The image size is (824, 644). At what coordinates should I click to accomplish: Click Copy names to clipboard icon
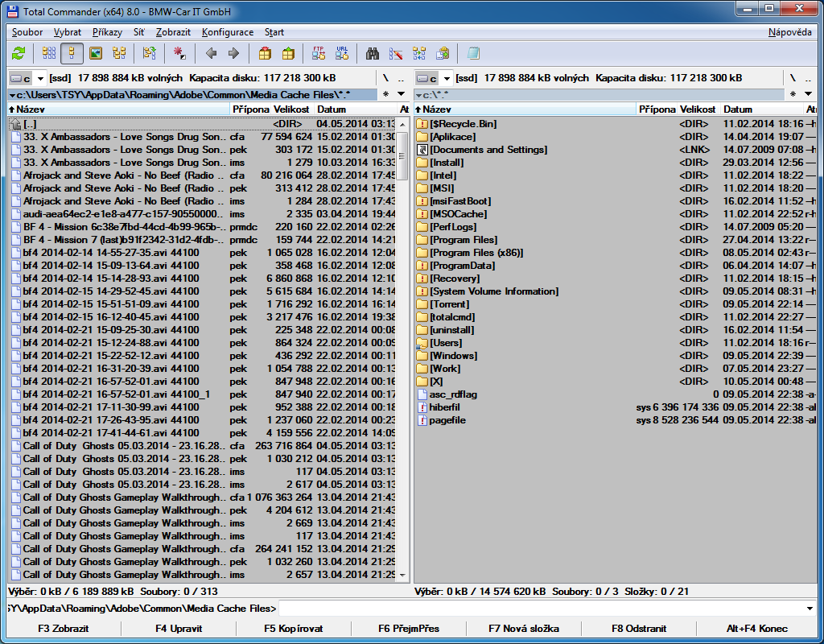tap(443, 53)
